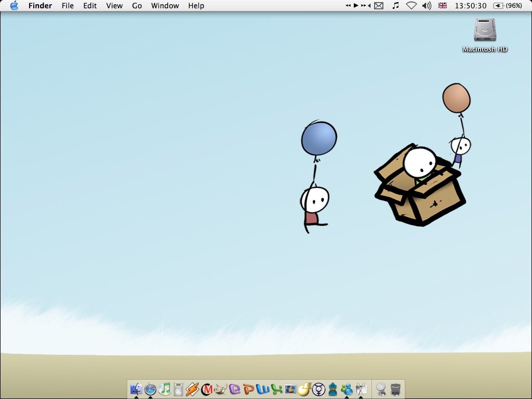This screenshot has width=532, height=399.
Task: Open the Window menu
Action: 165,6
